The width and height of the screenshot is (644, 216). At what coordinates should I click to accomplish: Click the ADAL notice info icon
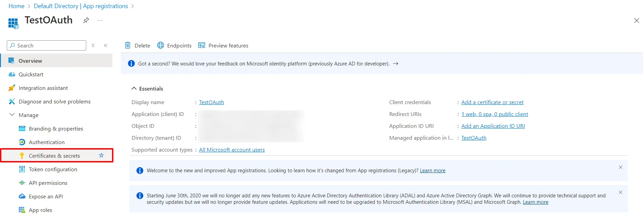click(x=140, y=196)
